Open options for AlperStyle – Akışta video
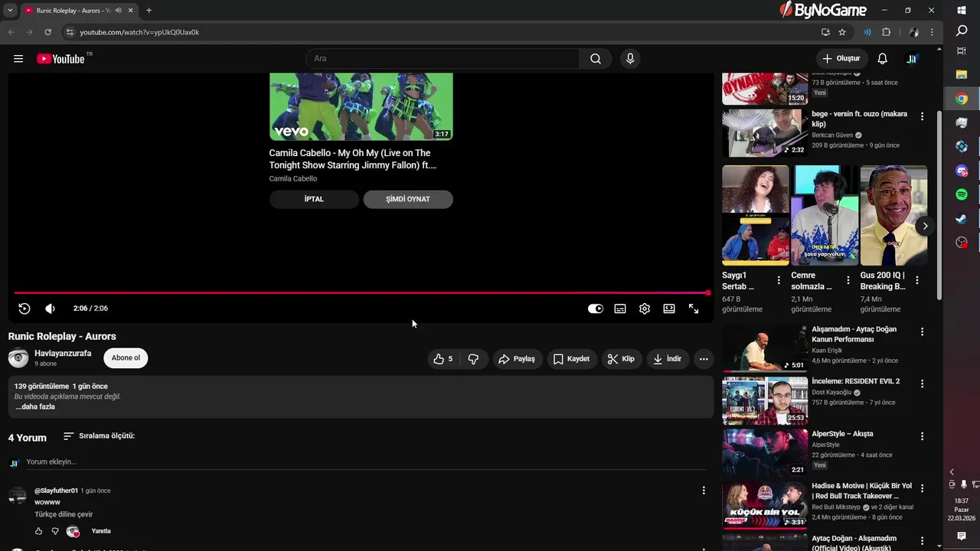 [x=922, y=436]
